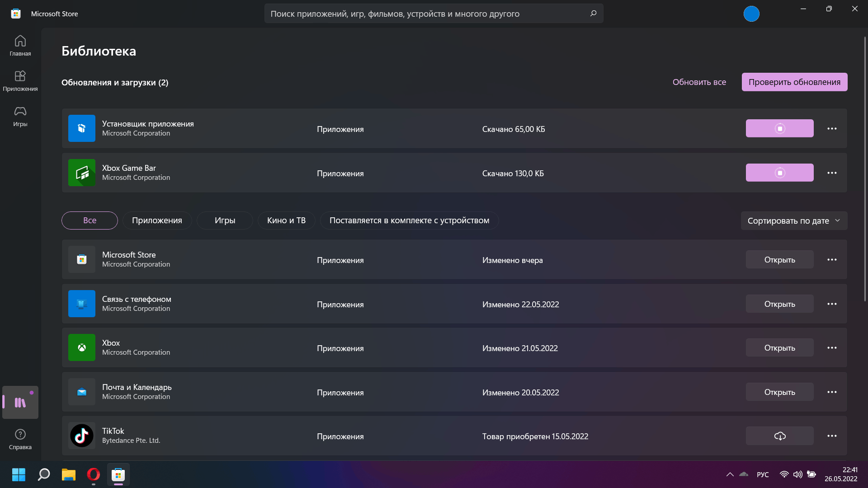Select the Кино и ТВ filter tab
Screen dimensions: 868x488
tap(286, 221)
